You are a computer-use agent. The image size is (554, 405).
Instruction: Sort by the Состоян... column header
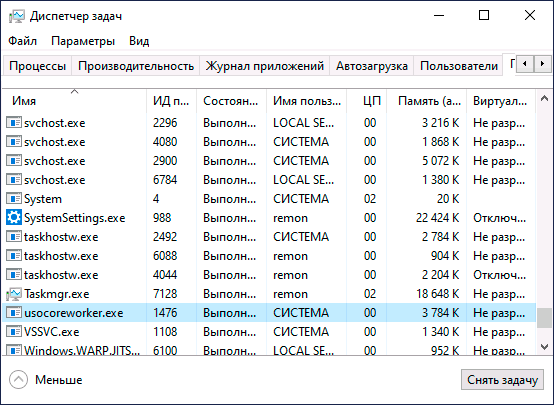pos(231,101)
